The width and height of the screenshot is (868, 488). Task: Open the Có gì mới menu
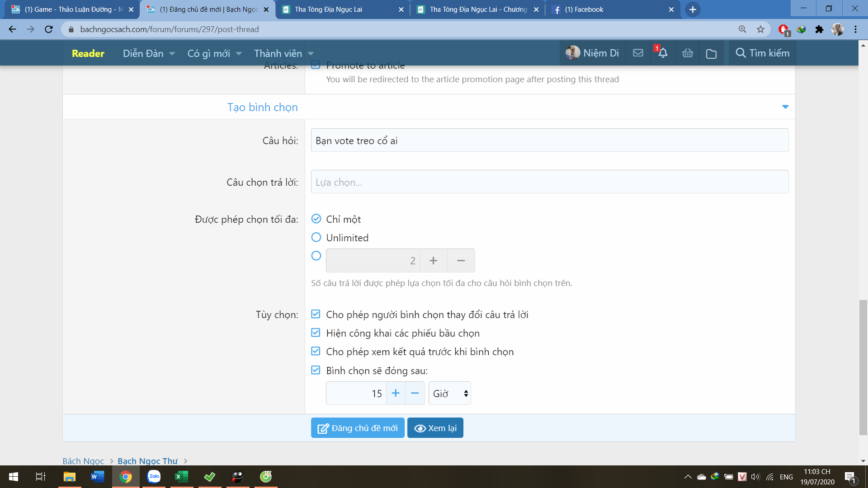click(x=209, y=54)
